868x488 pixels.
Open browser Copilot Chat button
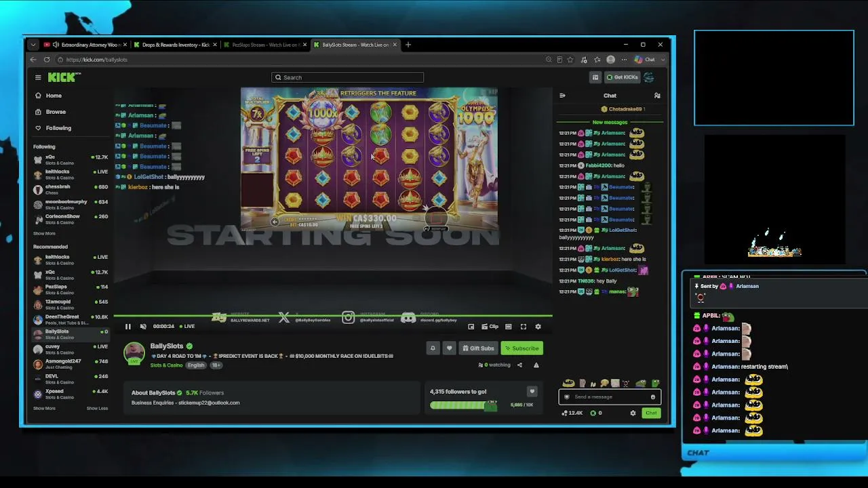click(x=645, y=60)
